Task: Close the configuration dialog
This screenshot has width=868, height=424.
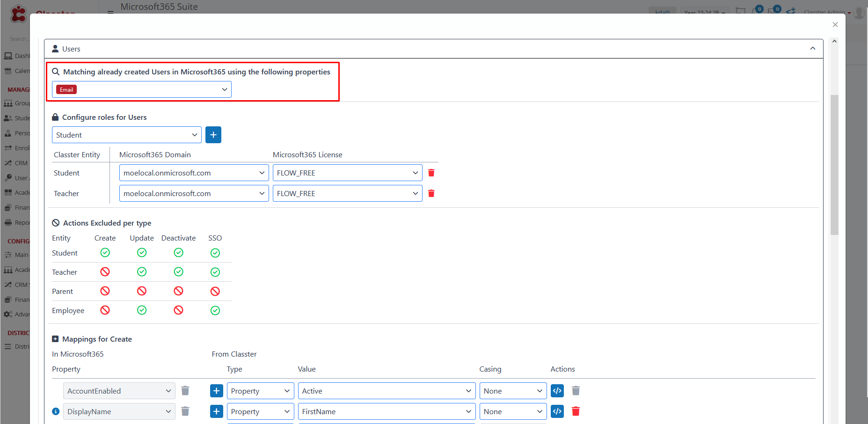Action: click(835, 24)
